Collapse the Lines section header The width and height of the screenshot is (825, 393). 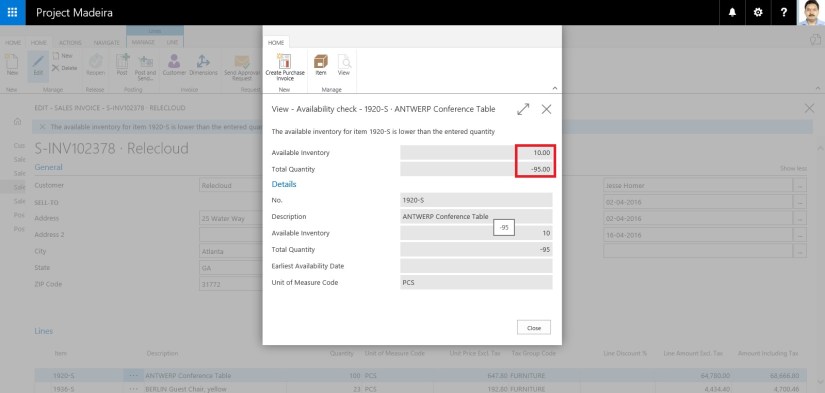click(x=43, y=331)
